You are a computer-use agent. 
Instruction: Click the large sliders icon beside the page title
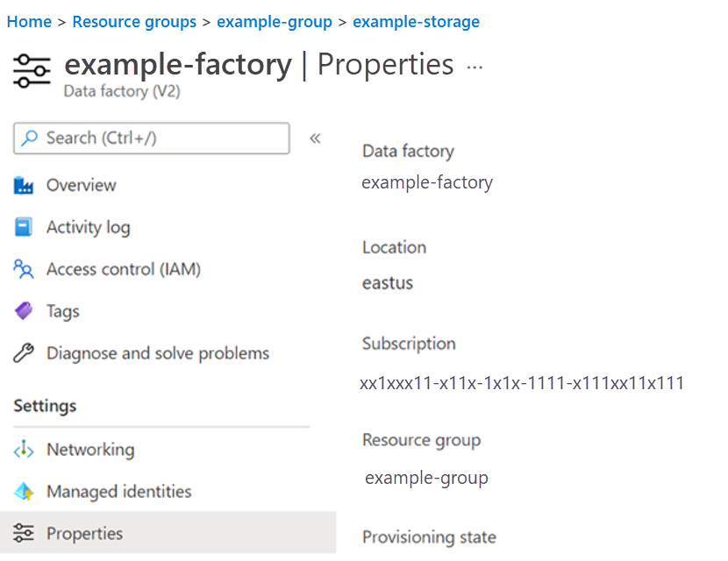pos(32,71)
